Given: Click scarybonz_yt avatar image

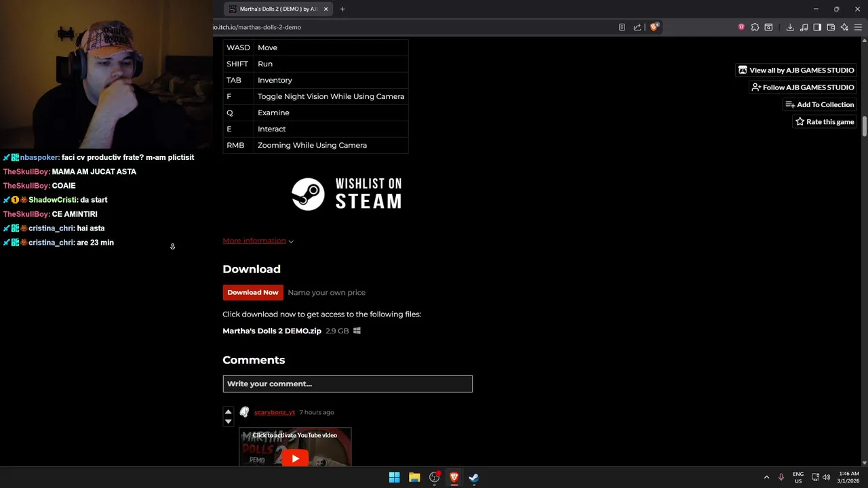Looking at the screenshot, I should tap(244, 412).
